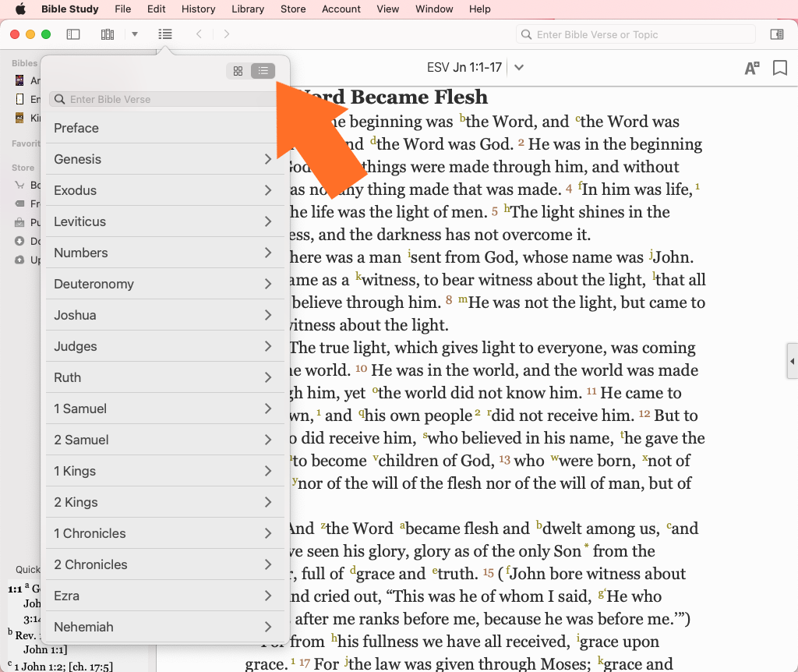798x672 pixels.
Task: Open the History menu in menu bar
Action: 198,9
